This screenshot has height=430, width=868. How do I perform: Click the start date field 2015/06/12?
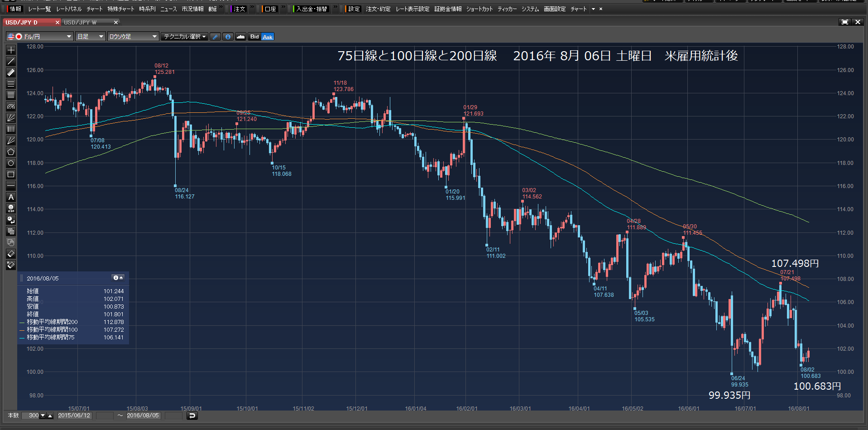(74, 416)
